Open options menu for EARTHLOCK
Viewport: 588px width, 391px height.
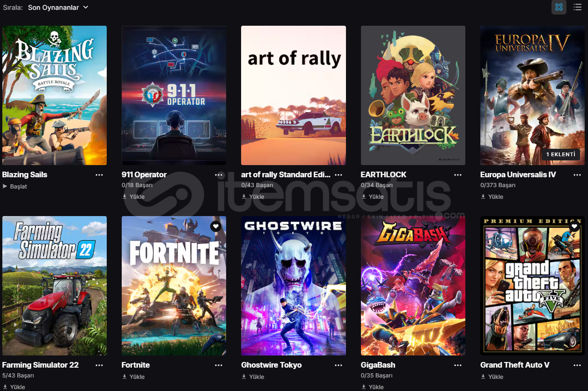pyautogui.click(x=458, y=174)
